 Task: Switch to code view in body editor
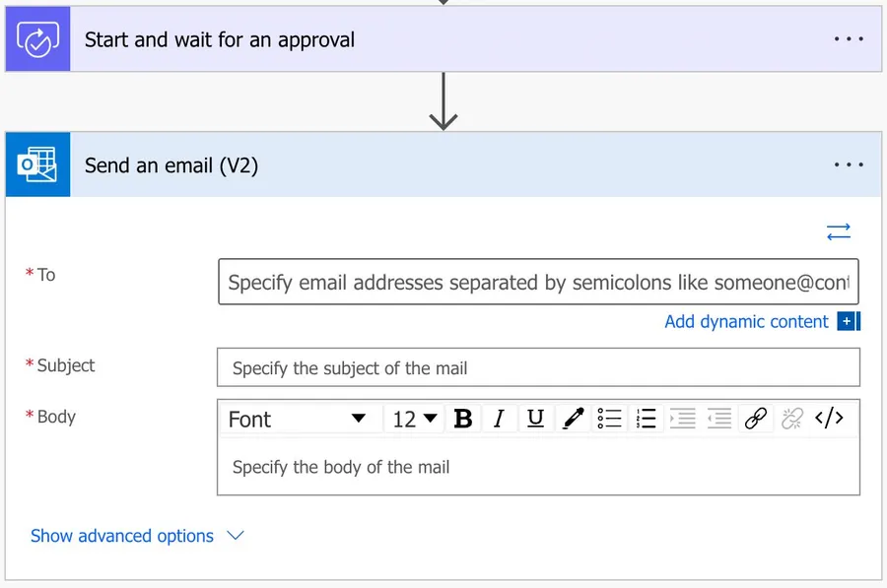(x=829, y=419)
